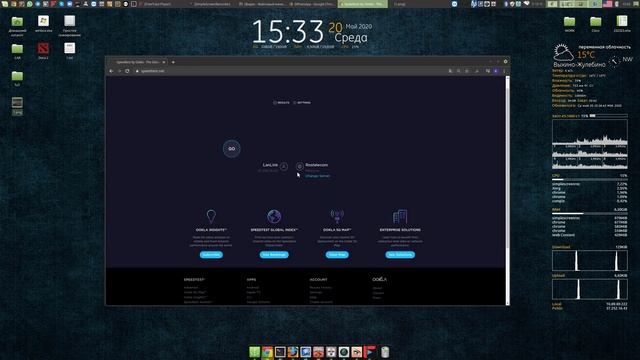The image size is (640, 360).
Task: Click the US flag keyboard layout indicator
Action: coord(607,4)
